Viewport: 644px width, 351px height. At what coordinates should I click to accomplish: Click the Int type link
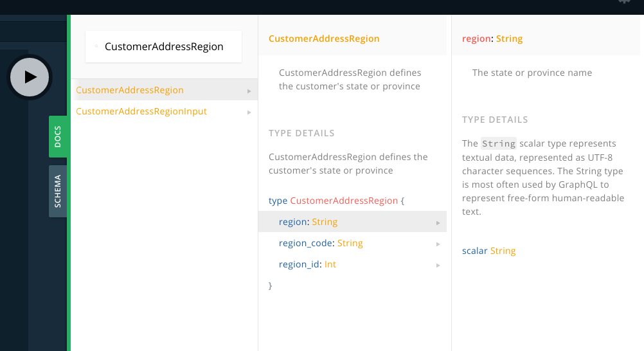330,264
